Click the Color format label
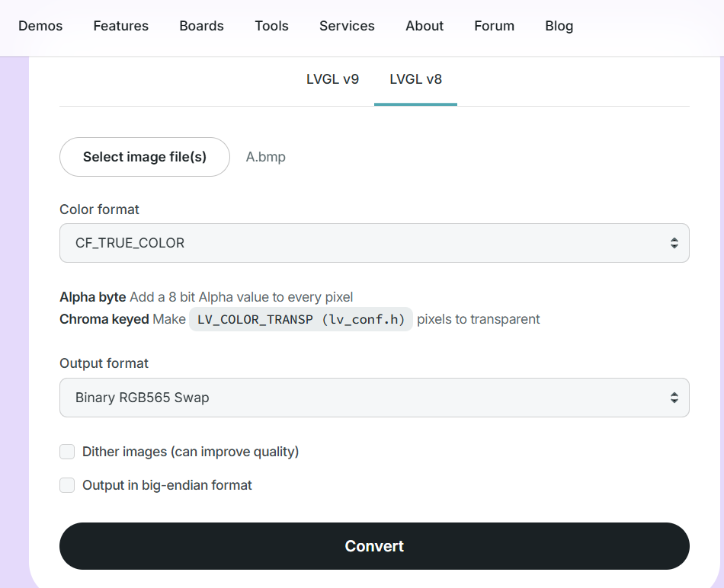Viewport: 724px width, 588px height. (x=99, y=209)
